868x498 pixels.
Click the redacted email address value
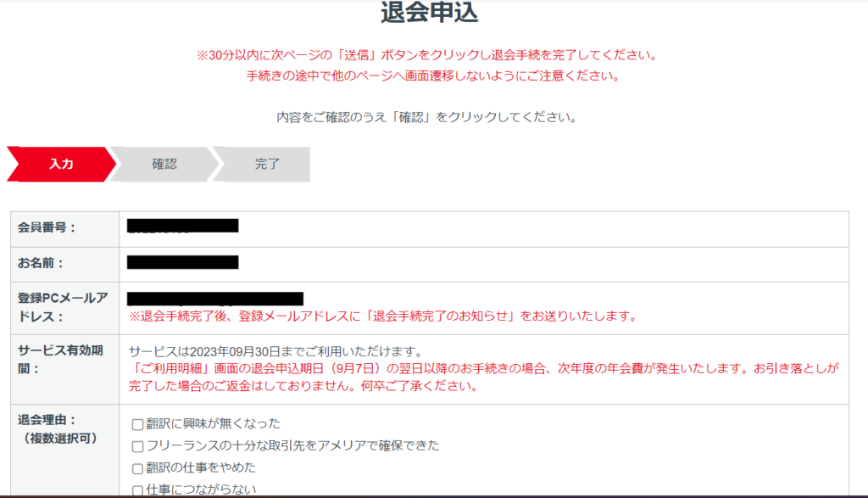point(216,298)
